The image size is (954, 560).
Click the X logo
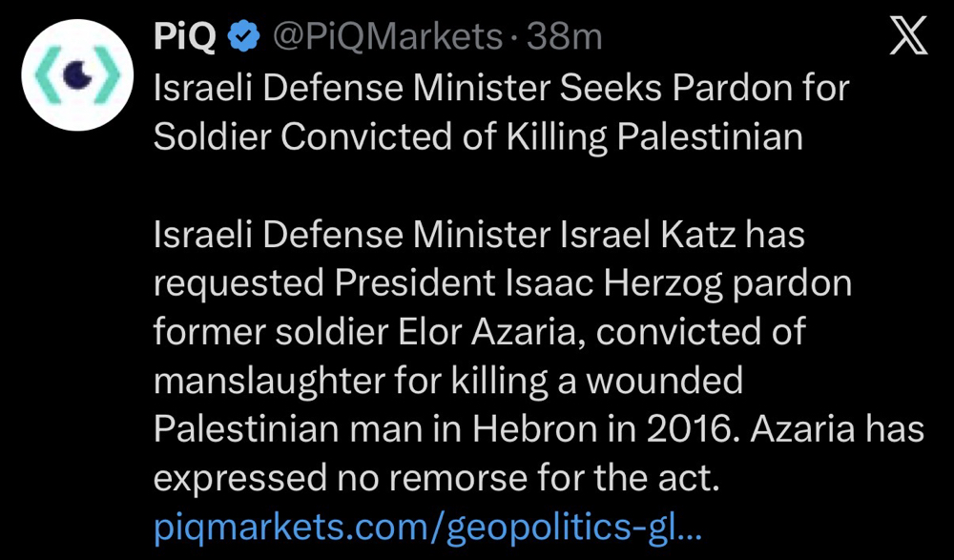click(x=909, y=36)
